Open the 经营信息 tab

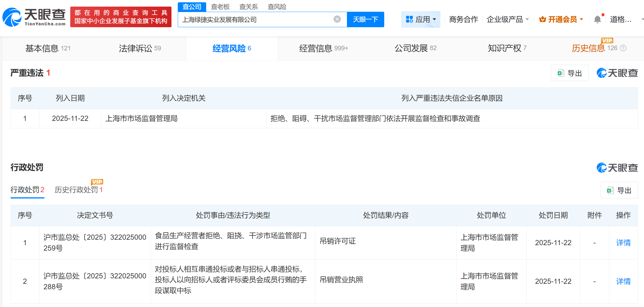click(323, 48)
